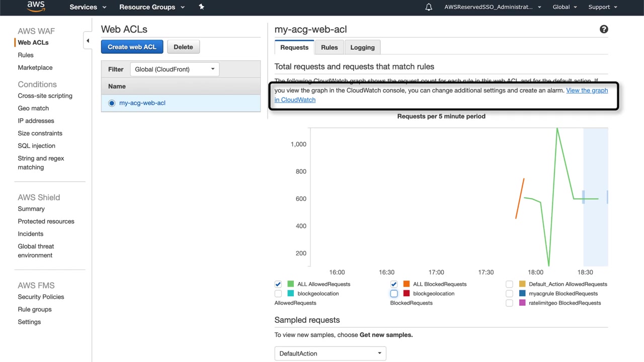The height and width of the screenshot is (362, 644).
Task: Enable the Default_Action AllowedRequests checkbox
Action: click(x=510, y=284)
